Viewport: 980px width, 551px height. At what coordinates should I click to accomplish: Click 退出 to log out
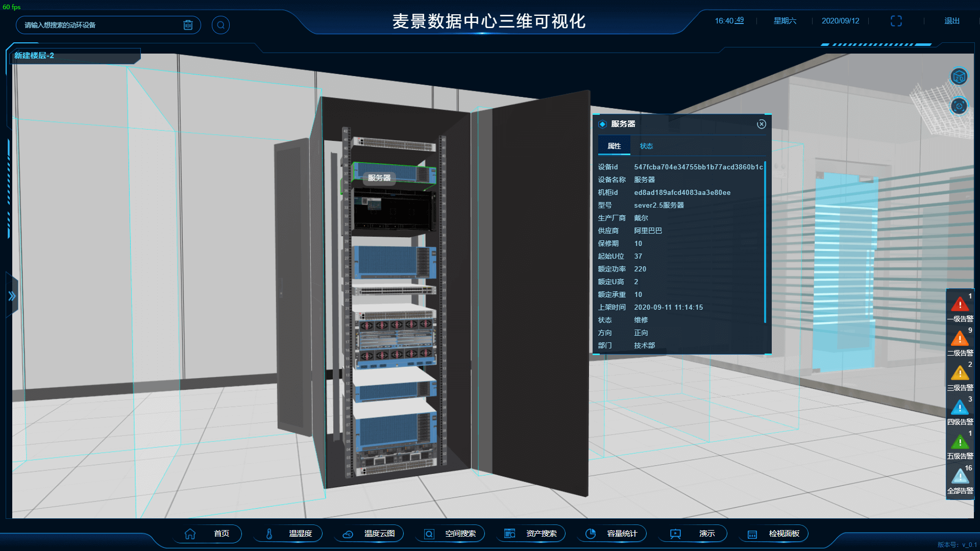coord(951,21)
